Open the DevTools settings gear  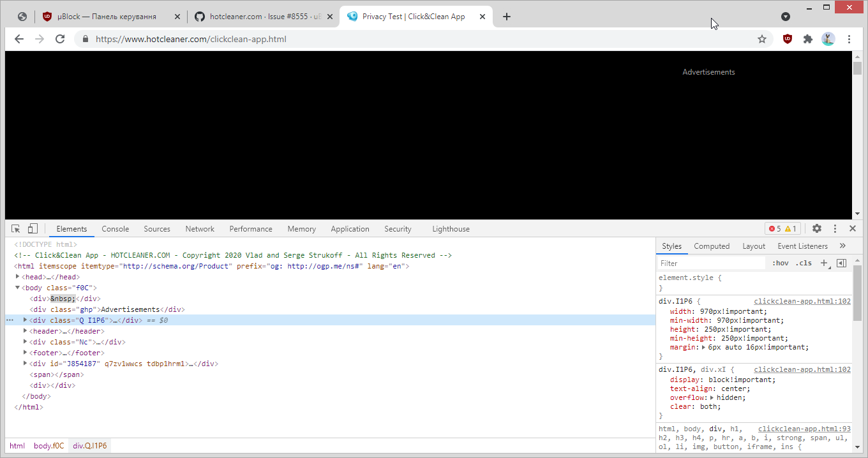[817, 228]
